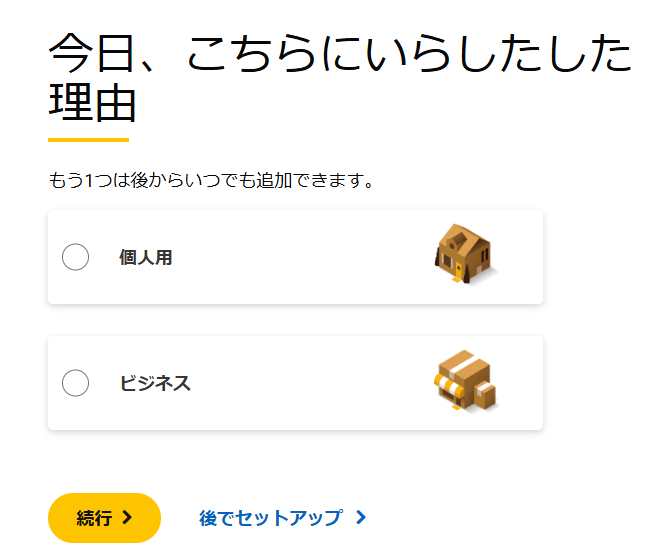Click the house icon for 個人用
This screenshot has height=552, width=656.
(x=465, y=256)
